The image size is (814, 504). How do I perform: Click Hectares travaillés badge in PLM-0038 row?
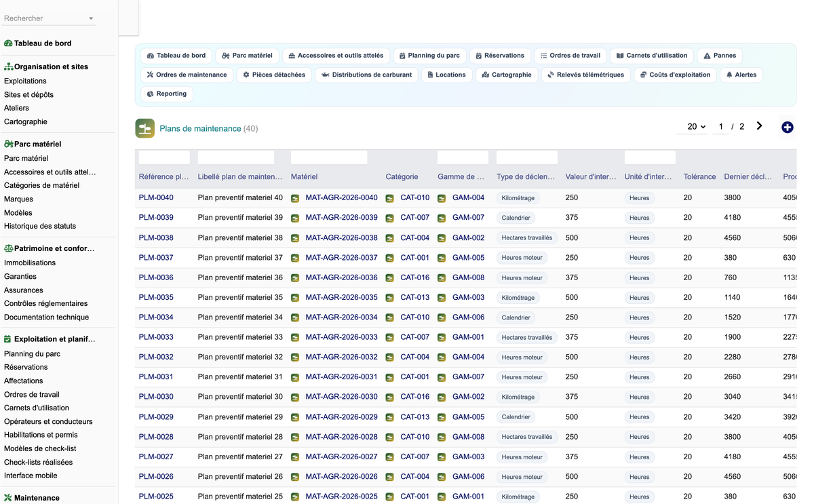pos(527,238)
